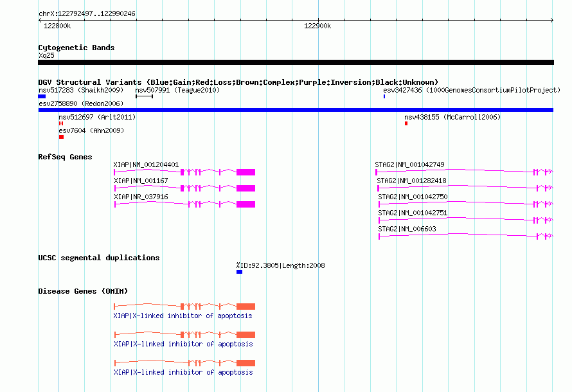Open the STAG2|NM_001282418 transcript label
This screenshot has height=392, width=572.
(411, 181)
